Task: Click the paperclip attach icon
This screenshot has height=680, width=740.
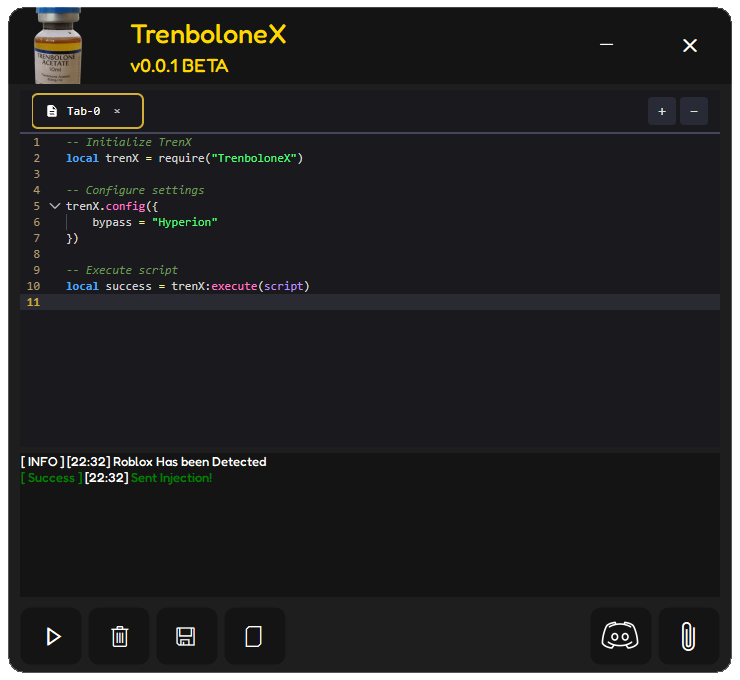Action: point(688,636)
